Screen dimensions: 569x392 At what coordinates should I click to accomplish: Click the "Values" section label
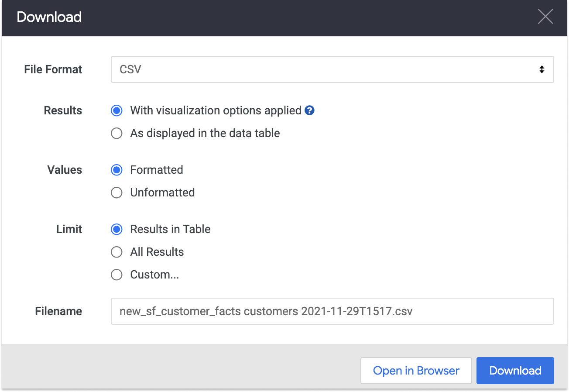[65, 170]
